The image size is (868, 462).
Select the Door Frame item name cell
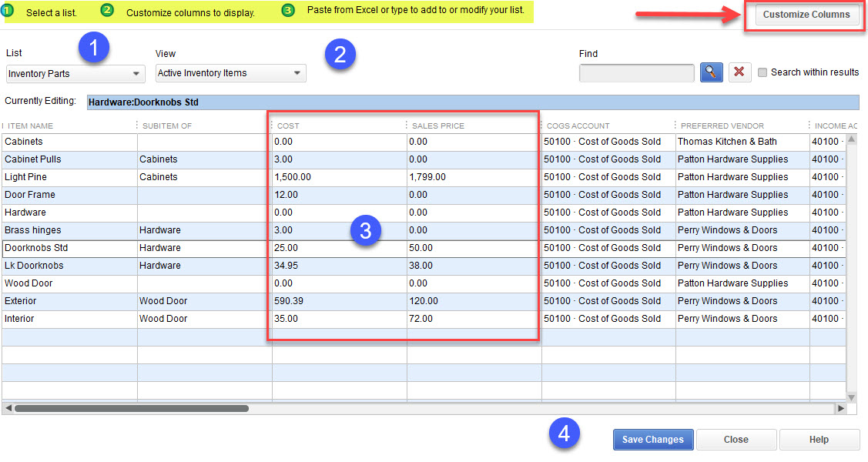click(70, 195)
